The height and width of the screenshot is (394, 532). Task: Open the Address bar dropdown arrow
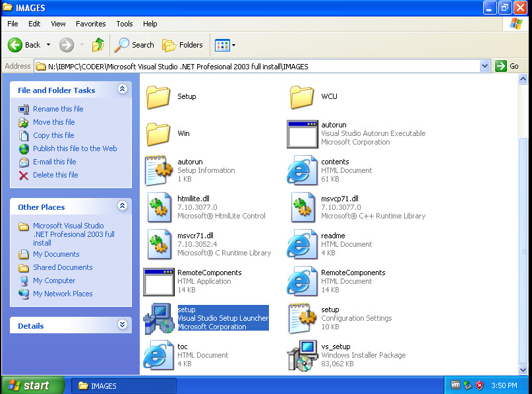[x=485, y=66]
